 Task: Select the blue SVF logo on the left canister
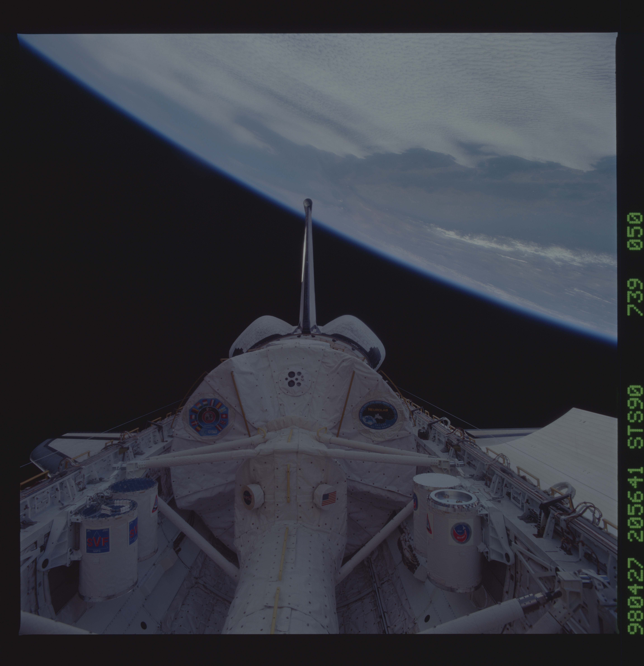pyautogui.click(x=98, y=540)
